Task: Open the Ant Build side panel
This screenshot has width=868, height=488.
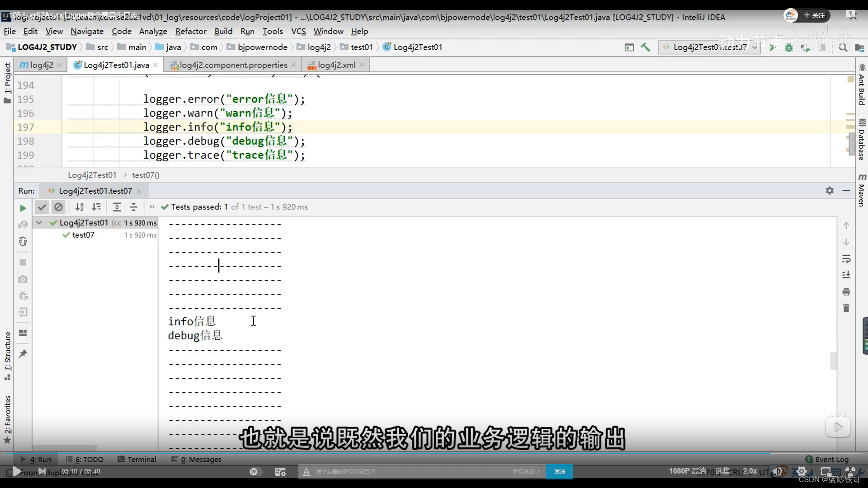Action: point(862,85)
